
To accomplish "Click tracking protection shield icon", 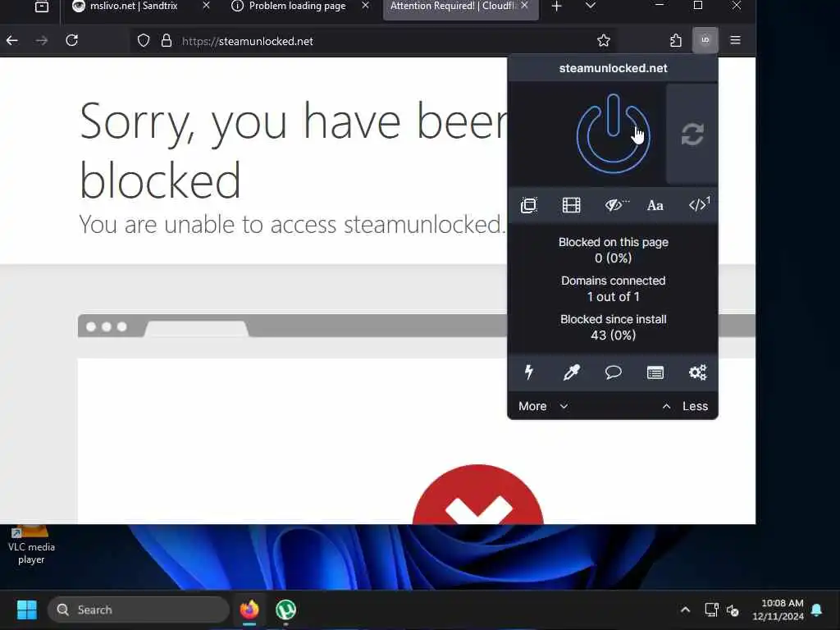I will (143, 41).
